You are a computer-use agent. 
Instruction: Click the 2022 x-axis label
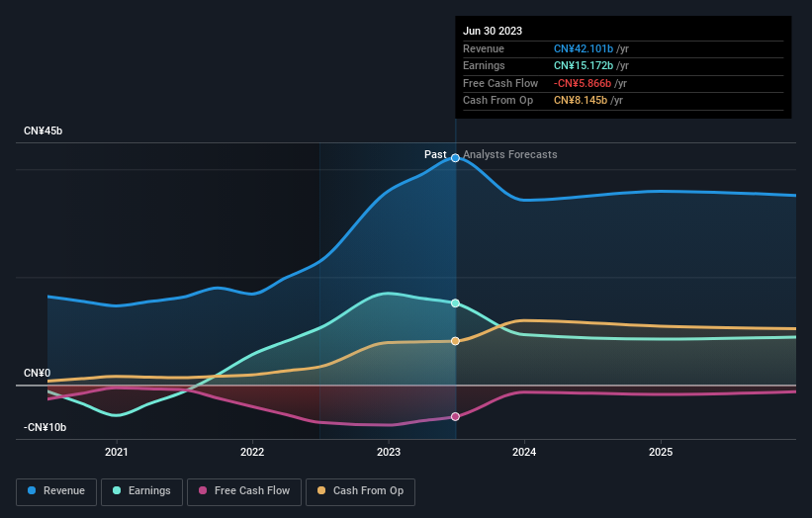click(252, 452)
